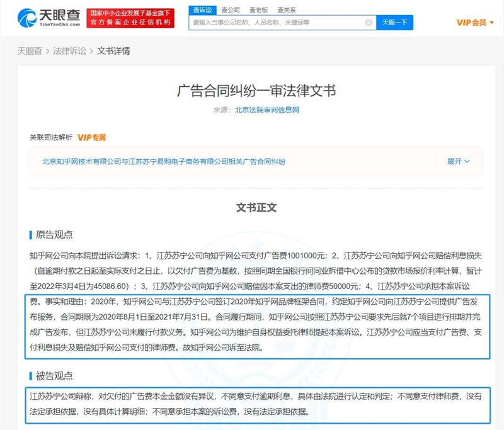Image resolution: width=504 pixels, height=430 pixels.
Task: Focus the party name search input field
Action: (x=278, y=23)
